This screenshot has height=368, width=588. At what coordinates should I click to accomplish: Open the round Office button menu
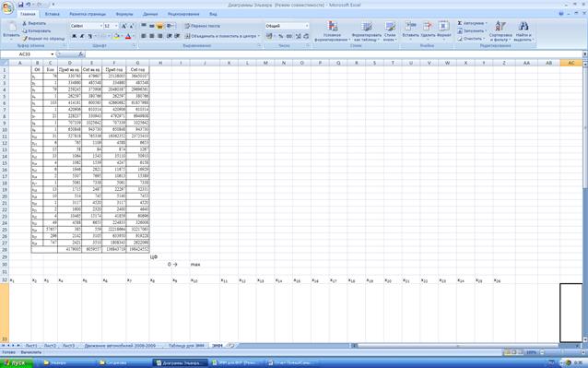click(7, 7)
